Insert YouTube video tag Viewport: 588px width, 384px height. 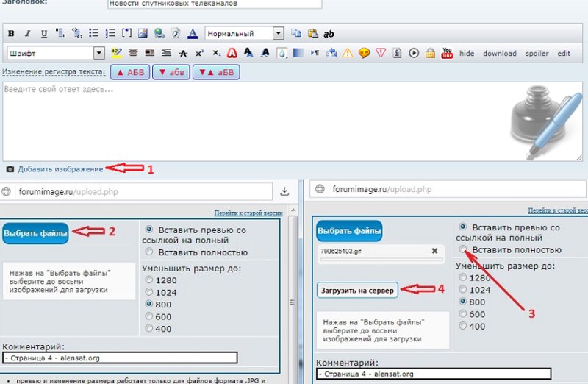[446, 54]
